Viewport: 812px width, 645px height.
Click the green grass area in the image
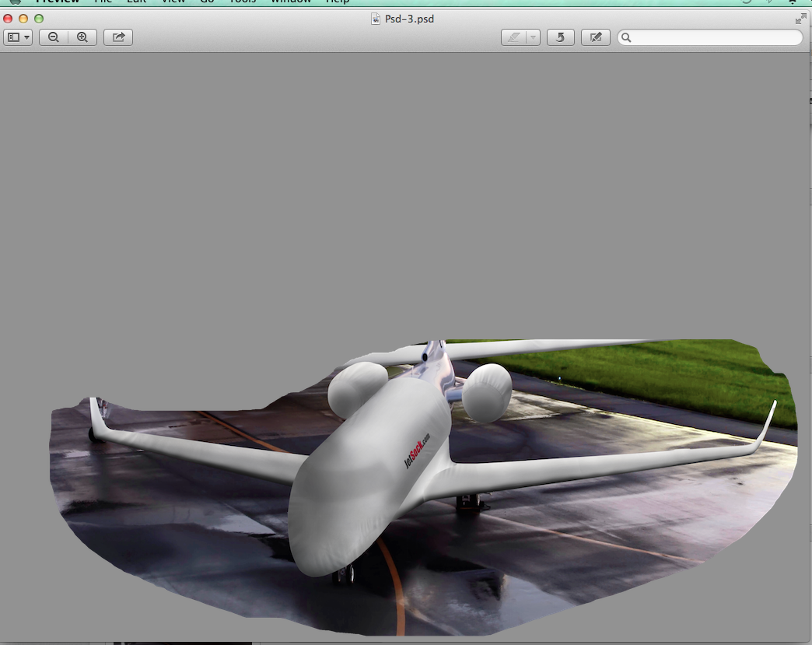click(x=661, y=373)
